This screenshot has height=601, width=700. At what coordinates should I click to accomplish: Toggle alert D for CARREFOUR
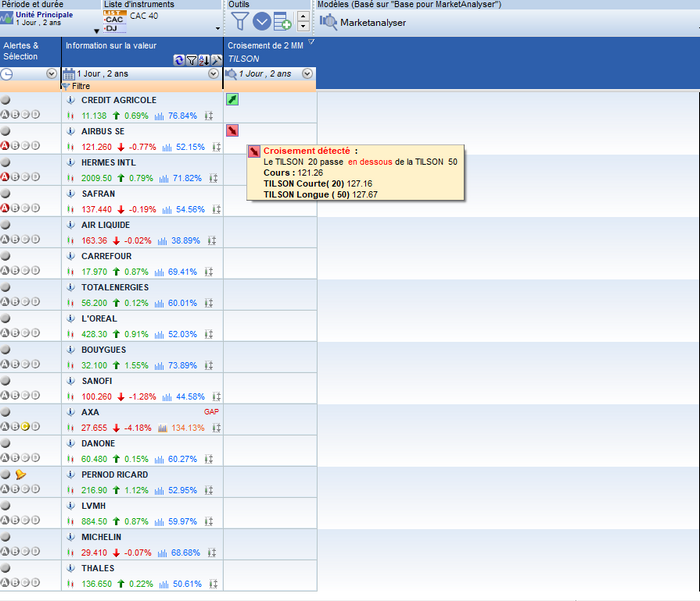pyautogui.click(x=36, y=271)
